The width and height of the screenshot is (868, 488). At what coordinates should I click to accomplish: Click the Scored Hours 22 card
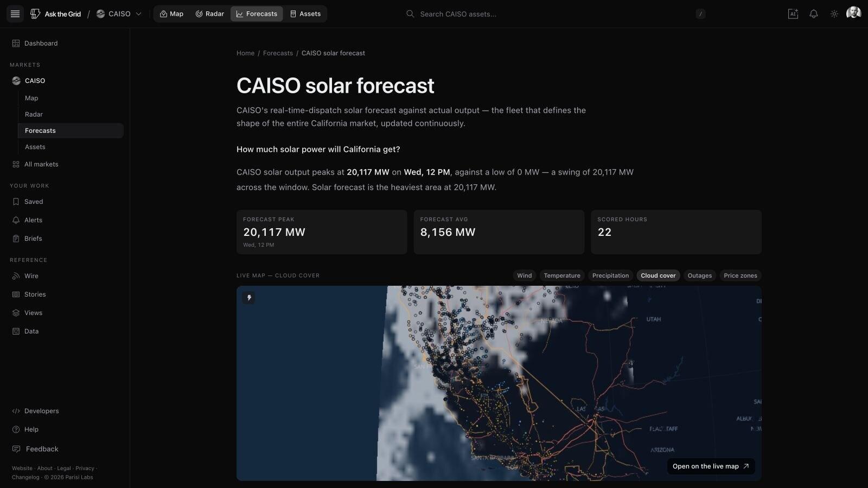[x=676, y=232]
